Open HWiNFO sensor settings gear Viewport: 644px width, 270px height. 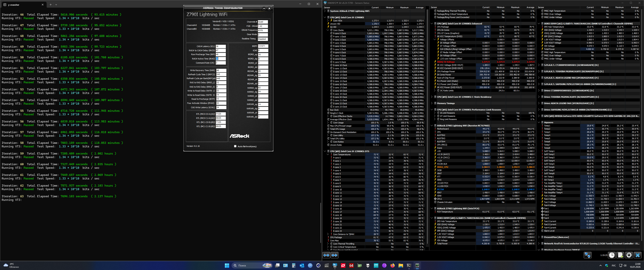pos(629,255)
